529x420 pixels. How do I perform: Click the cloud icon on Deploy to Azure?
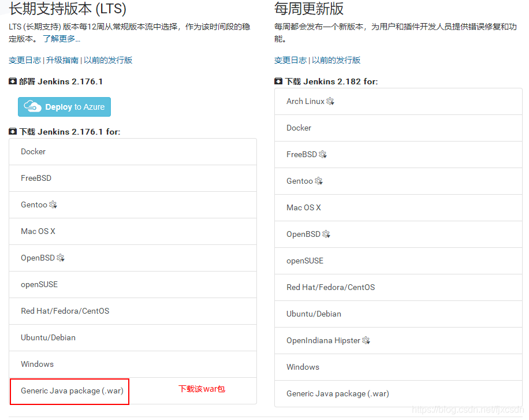click(x=32, y=106)
